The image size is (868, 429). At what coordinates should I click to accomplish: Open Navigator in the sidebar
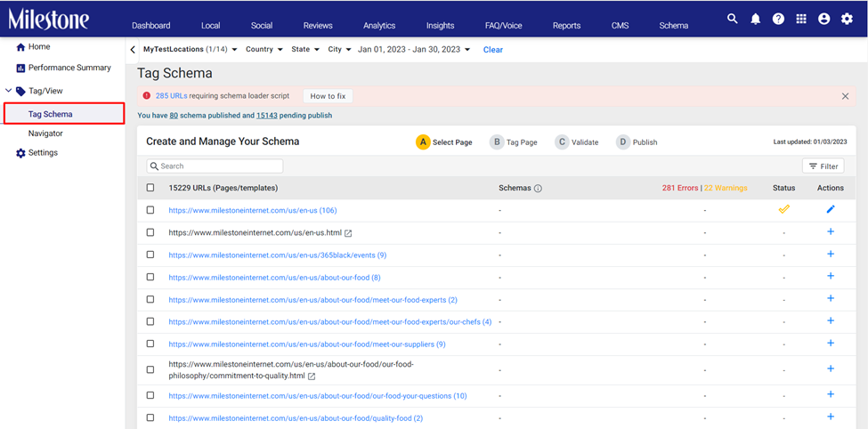(45, 134)
